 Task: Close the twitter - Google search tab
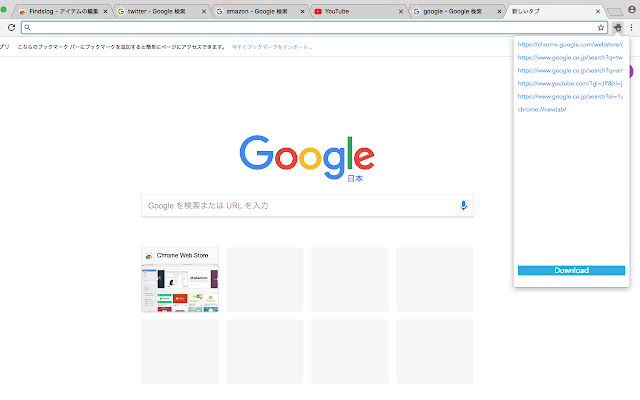204,12
